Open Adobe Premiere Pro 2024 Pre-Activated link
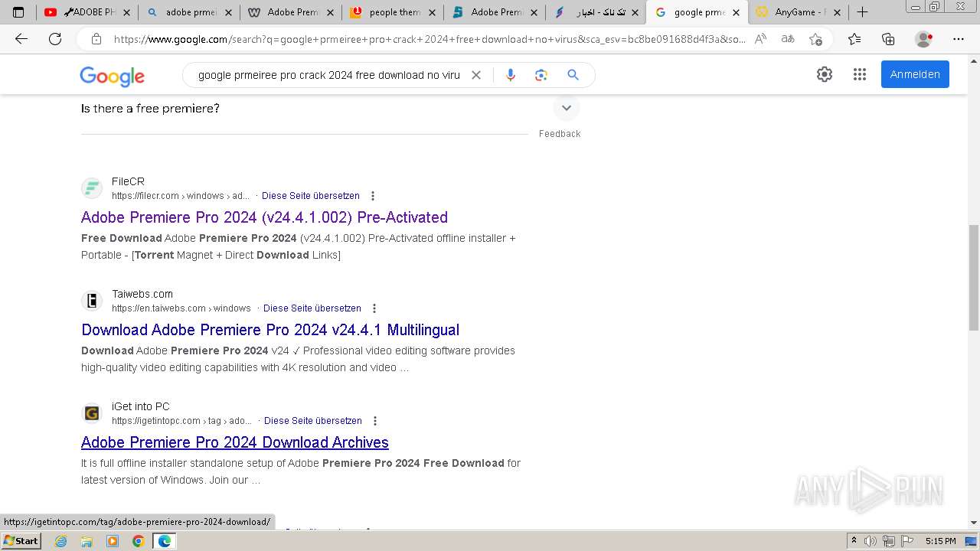This screenshot has width=980, height=551. point(264,217)
